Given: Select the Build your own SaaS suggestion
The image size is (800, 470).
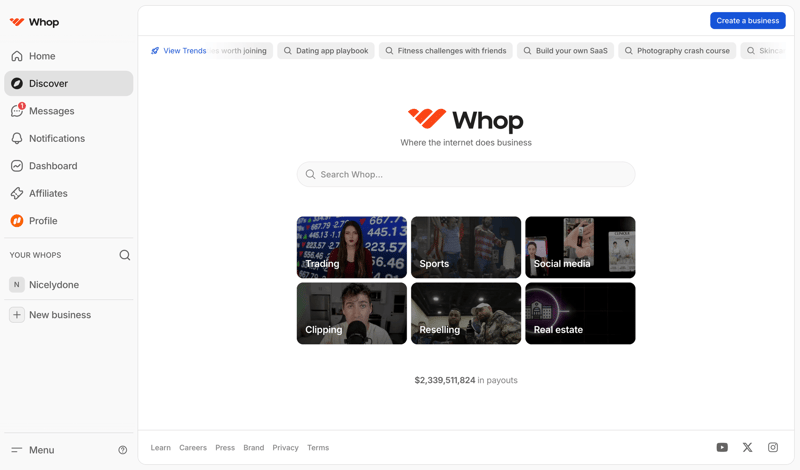Looking at the screenshot, I should pyautogui.click(x=565, y=51).
